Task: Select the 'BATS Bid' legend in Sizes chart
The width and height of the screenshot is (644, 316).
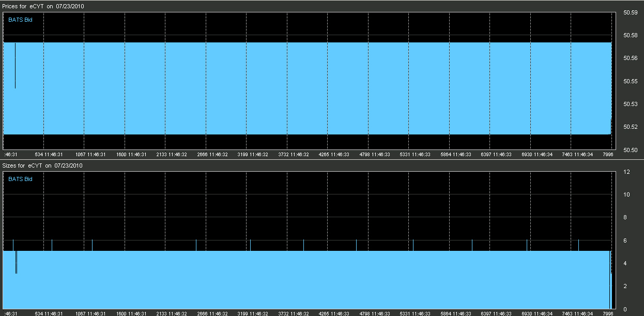Action: point(20,179)
